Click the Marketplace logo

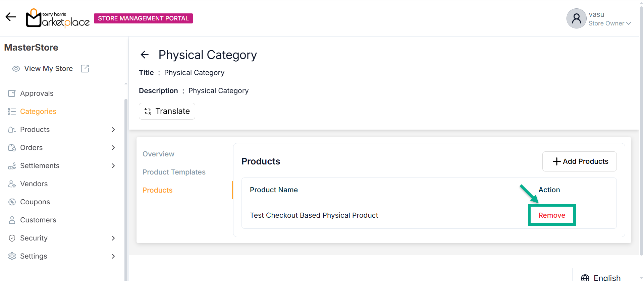point(58,18)
